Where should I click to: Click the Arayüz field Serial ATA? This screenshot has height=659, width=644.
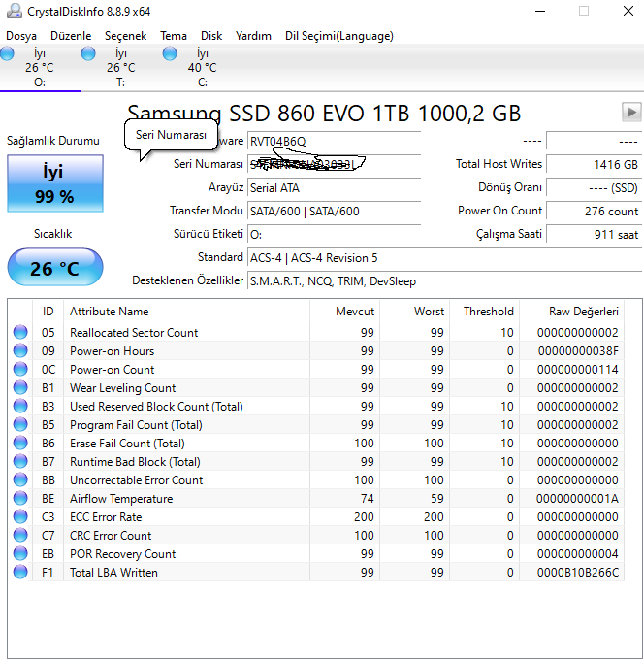pyautogui.click(x=334, y=188)
